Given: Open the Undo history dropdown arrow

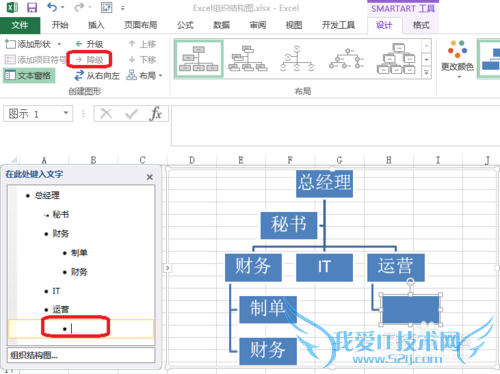Looking at the screenshot, I should [x=62, y=7].
